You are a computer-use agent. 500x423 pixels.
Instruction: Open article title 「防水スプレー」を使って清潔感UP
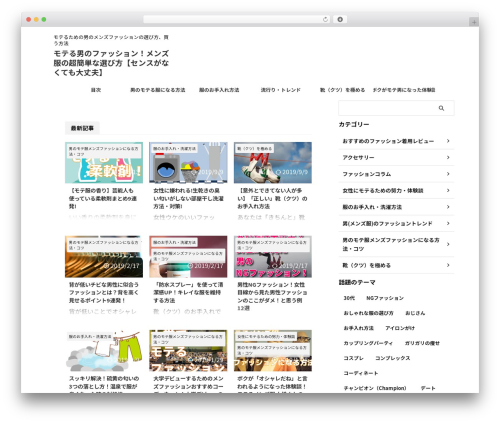pos(188,292)
